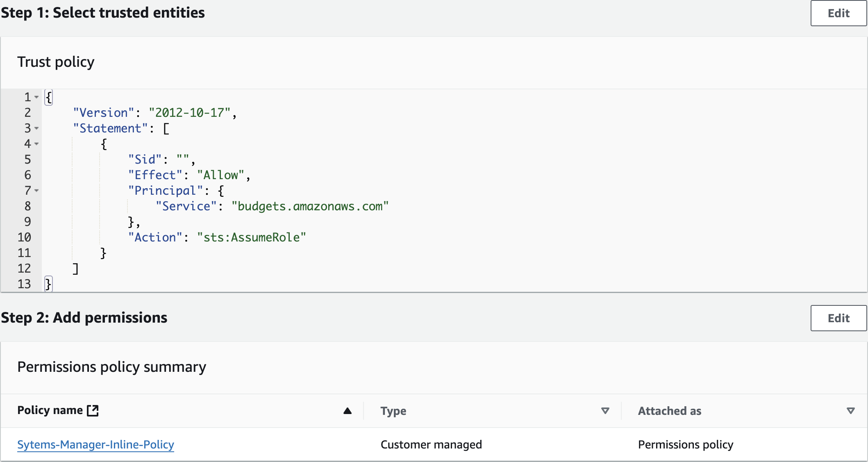Open Sytems-Manager-Inline-Policy link

click(x=95, y=444)
